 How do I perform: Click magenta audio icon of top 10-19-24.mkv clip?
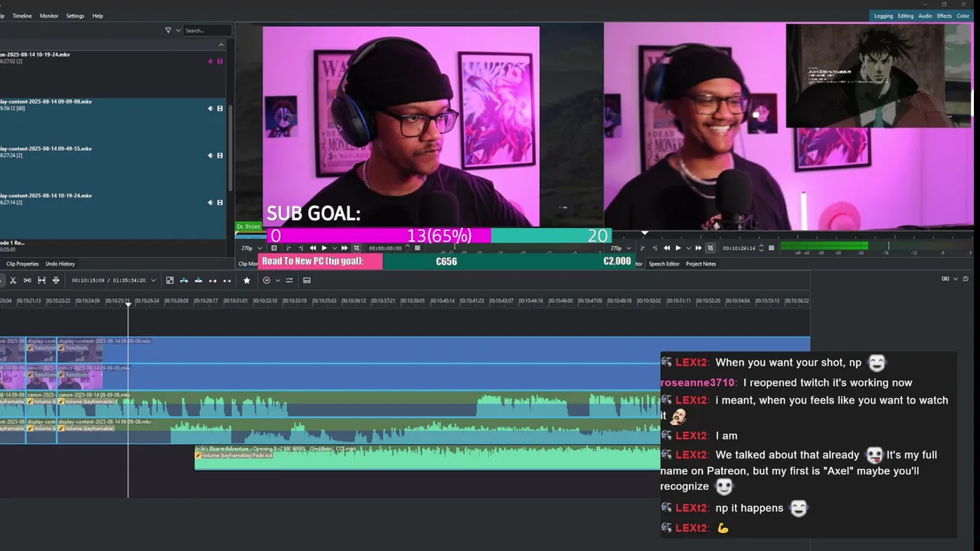point(210,61)
